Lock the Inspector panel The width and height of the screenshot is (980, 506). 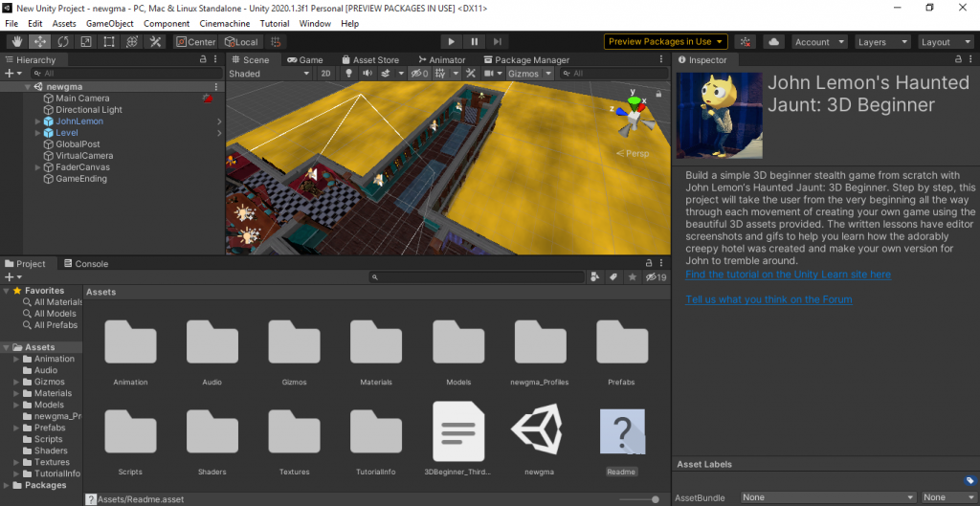[x=959, y=60]
